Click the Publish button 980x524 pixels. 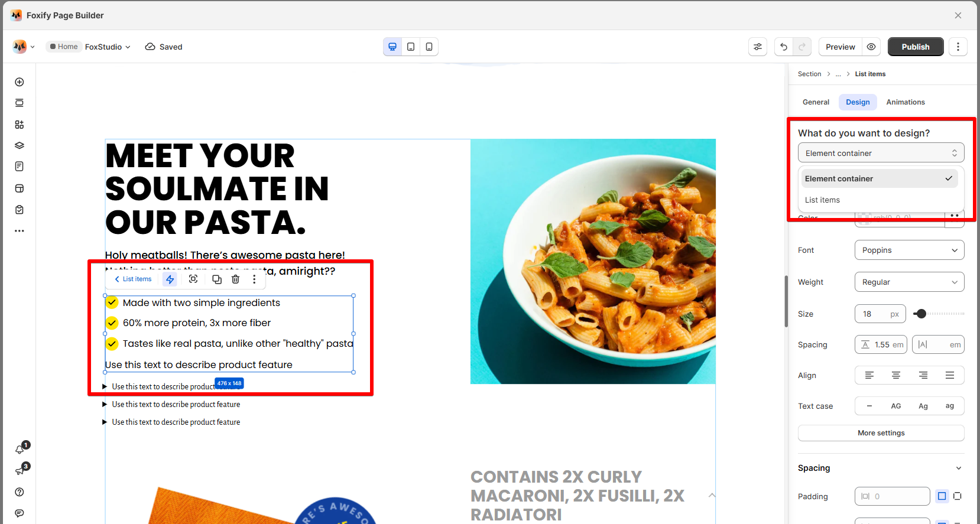point(916,47)
